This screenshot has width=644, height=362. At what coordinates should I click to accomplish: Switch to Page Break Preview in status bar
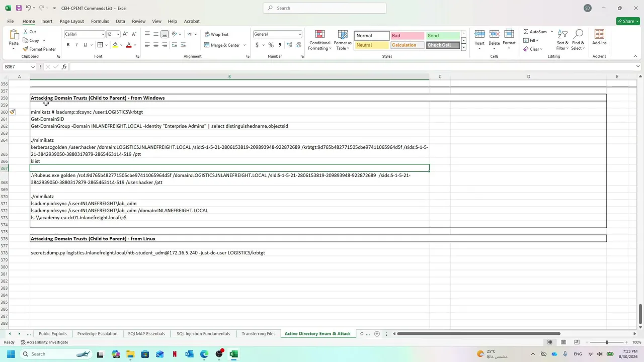577,342
